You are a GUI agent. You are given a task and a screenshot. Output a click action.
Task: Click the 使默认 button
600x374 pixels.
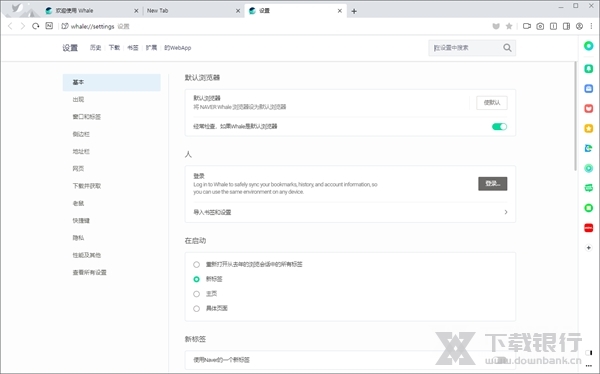pos(492,103)
